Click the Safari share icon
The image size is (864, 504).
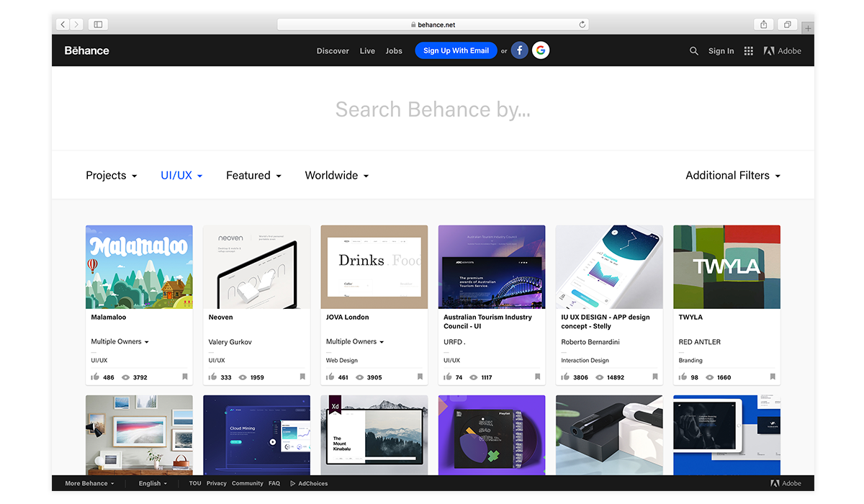[764, 24]
